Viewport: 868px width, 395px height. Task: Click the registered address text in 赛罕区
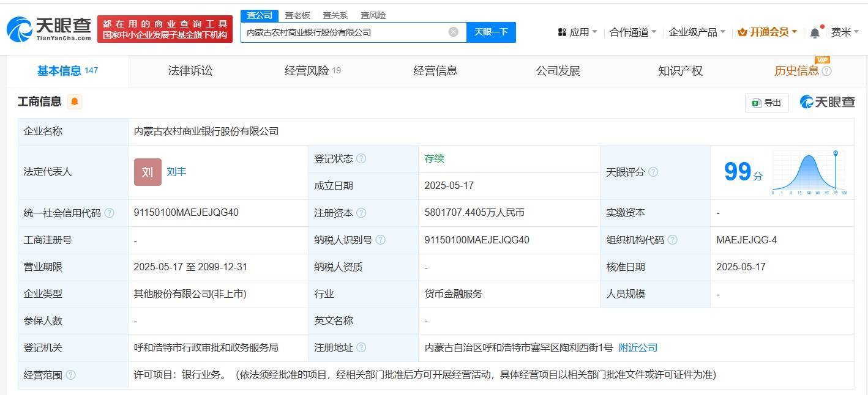click(x=518, y=347)
